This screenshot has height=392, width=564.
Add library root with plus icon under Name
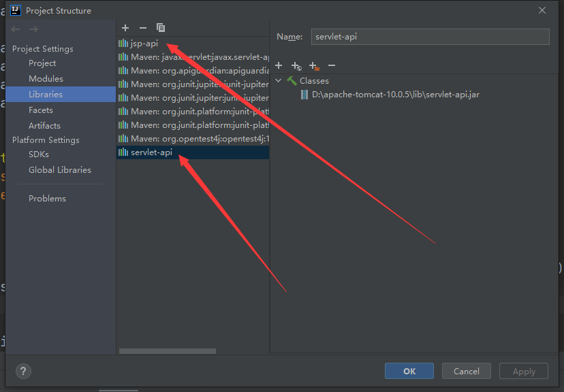(279, 65)
